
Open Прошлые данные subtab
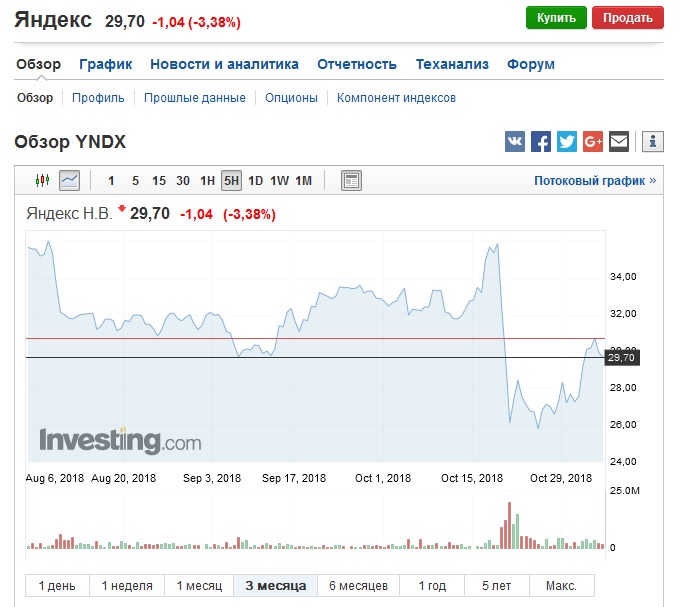[194, 98]
